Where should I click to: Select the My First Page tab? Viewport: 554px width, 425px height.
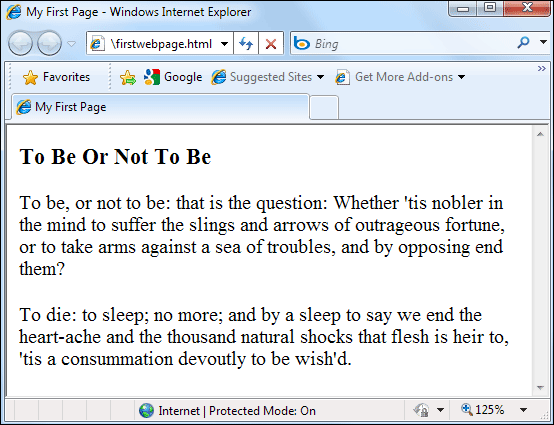pyautogui.click(x=160, y=107)
